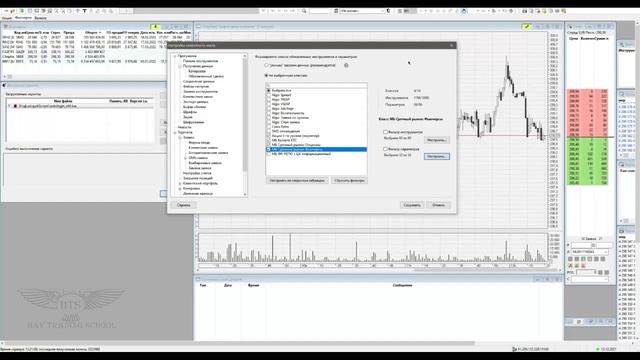
Task: Click 'Algo: TWAP' in the class list
Action: (281, 99)
